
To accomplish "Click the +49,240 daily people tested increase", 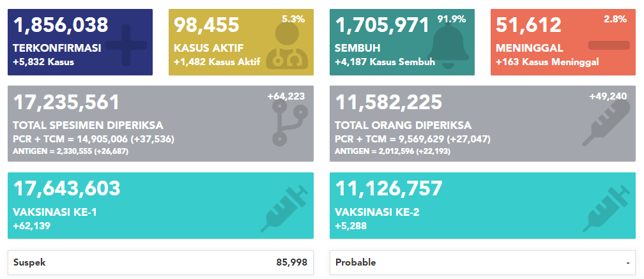I will pos(608,97).
